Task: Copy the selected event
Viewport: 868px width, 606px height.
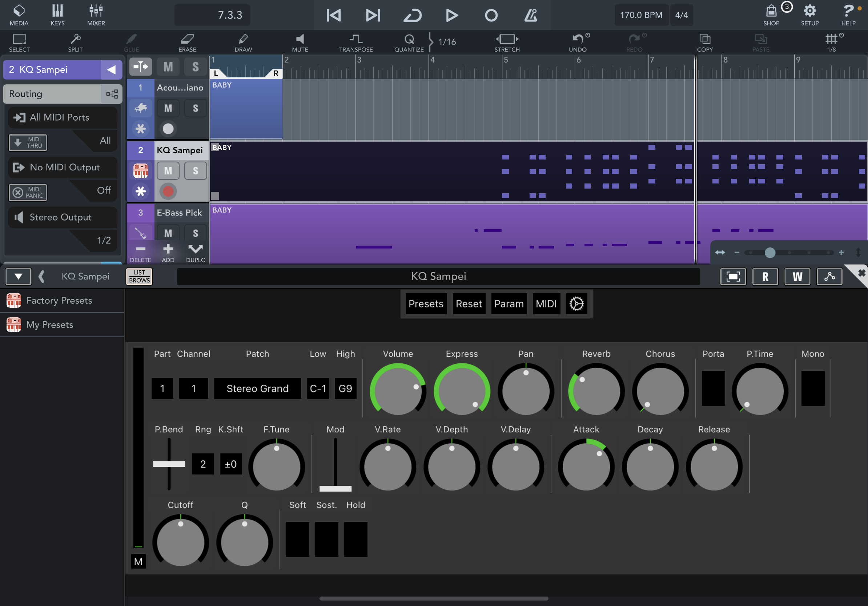Action: tap(705, 43)
